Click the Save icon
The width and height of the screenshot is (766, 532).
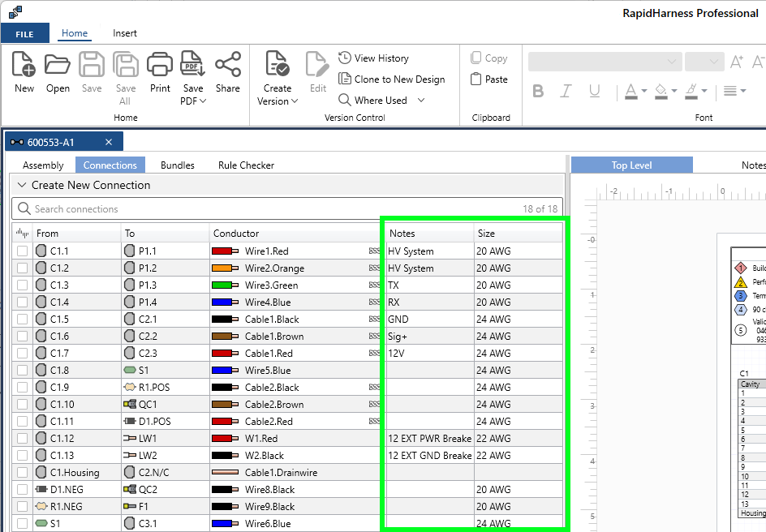pyautogui.click(x=92, y=64)
